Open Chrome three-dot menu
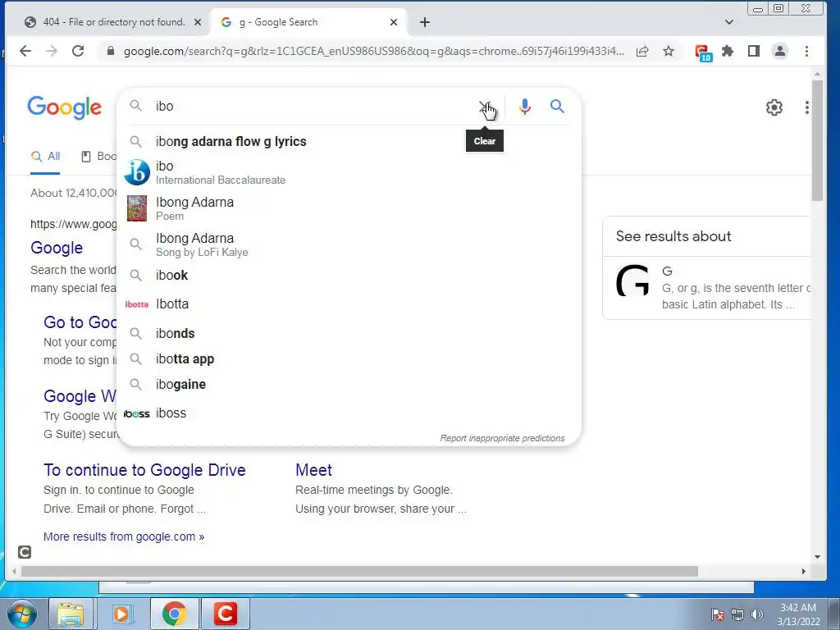The height and width of the screenshot is (630, 840). tap(807, 51)
